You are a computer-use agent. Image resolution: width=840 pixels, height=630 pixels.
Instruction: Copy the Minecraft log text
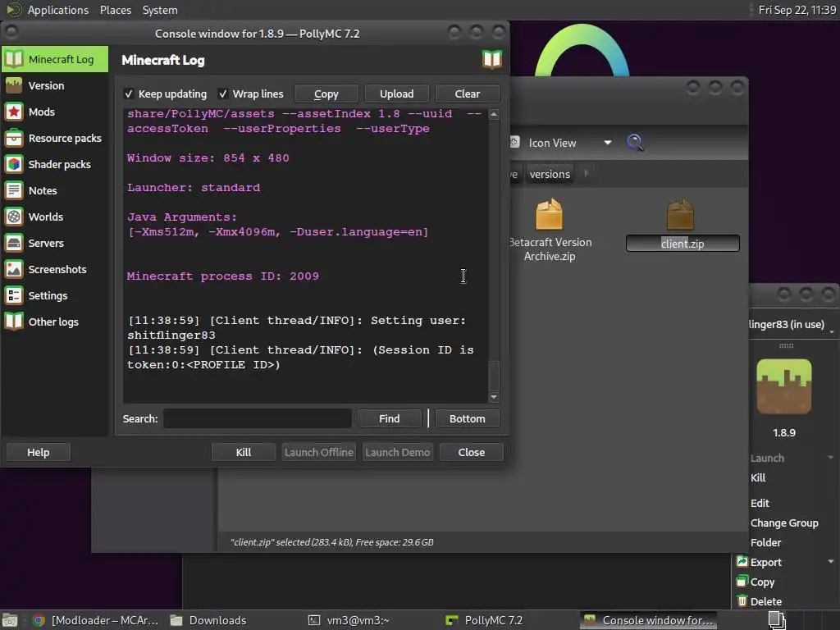(326, 94)
